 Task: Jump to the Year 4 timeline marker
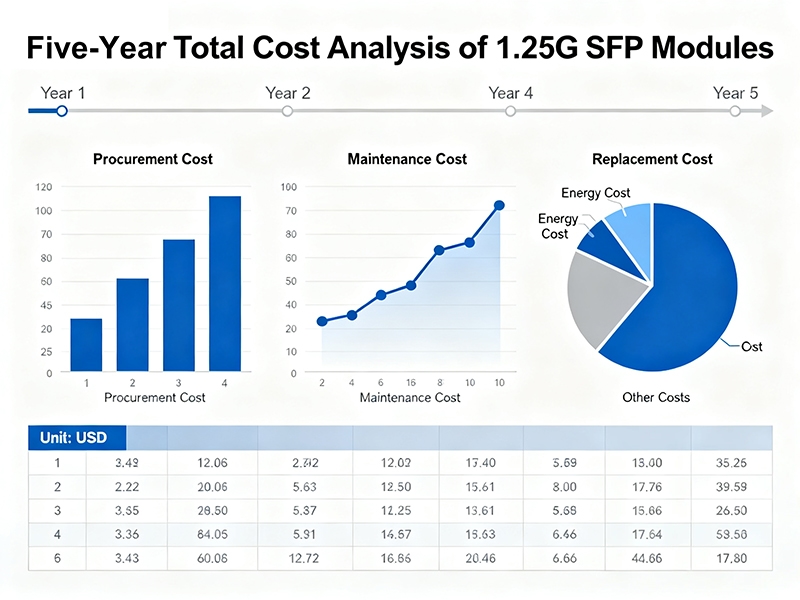coord(511,111)
